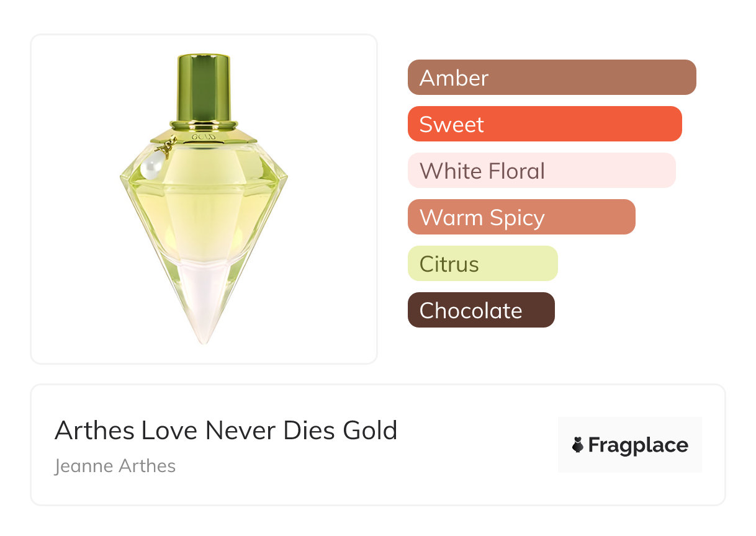Image resolution: width=756 pixels, height=536 pixels.
Task: Select the Sweet accord bar
Action: tap(544, 124)
